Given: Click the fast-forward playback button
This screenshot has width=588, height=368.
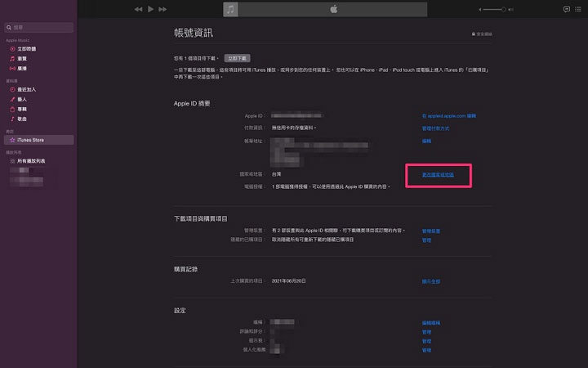Looking at the screenshot, I should pyautogui.click(x=163, y=9).
